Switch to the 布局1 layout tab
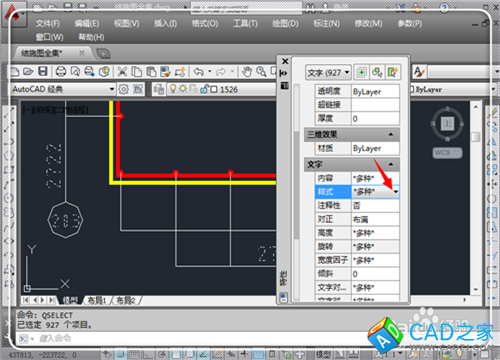 click(97, 300)
